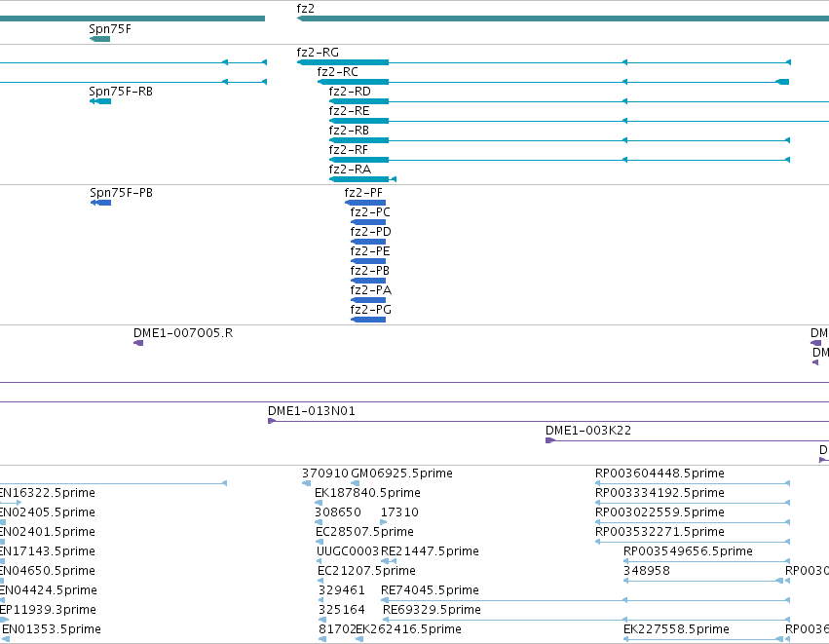Click the RE21447.5prime EST

coord(389,561)
